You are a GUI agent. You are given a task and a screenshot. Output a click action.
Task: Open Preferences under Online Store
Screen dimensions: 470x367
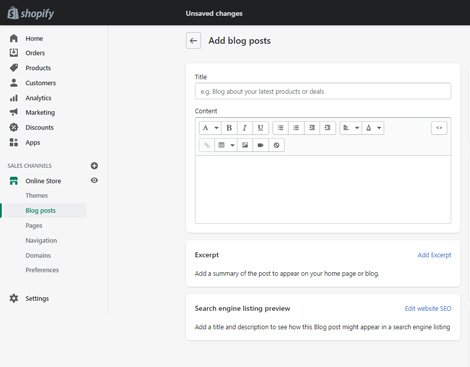(x=42, y=270)
